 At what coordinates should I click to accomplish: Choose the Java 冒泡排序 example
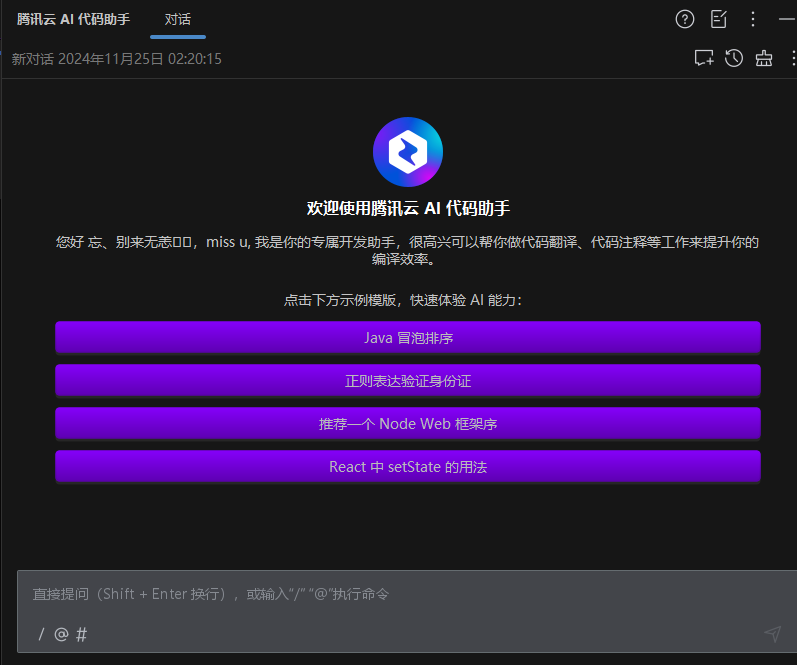[x=408, y=338]
